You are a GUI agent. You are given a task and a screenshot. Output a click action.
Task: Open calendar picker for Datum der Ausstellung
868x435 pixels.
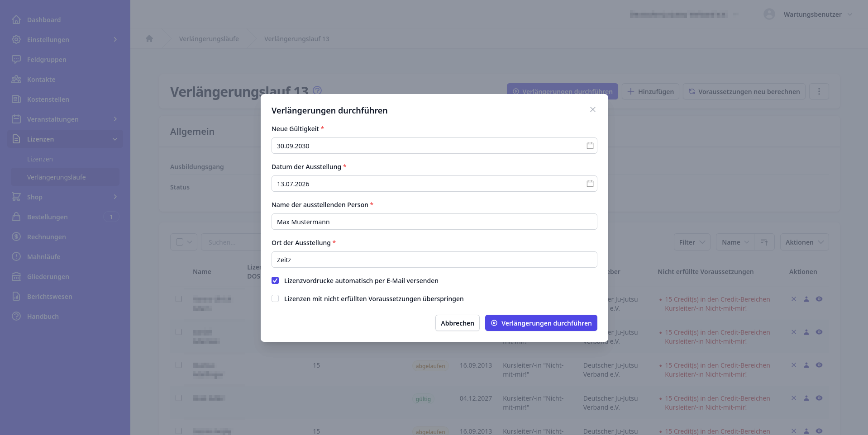(x=590, y=184)
